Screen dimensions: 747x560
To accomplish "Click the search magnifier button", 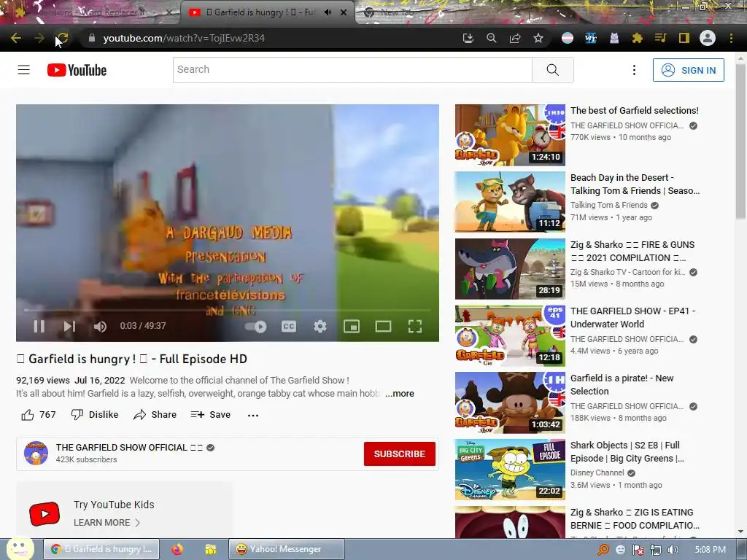I will click(x=553, y=70).
